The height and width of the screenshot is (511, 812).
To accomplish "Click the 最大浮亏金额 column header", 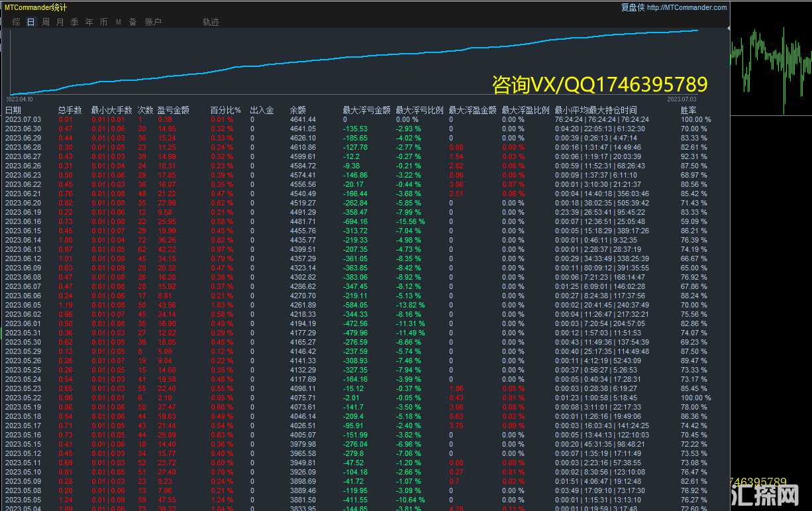I will pyautogui.click(x=366, y=110).
